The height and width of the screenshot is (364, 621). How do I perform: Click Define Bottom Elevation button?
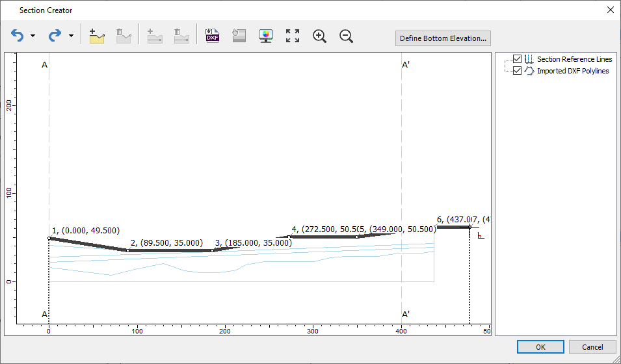pyautogui.click(x=443, y=38)
